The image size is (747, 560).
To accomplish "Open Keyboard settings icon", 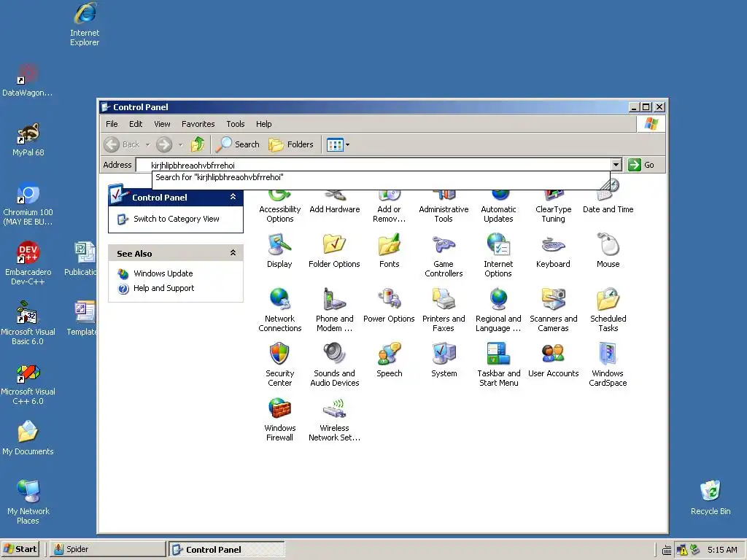I will point(553,251).
